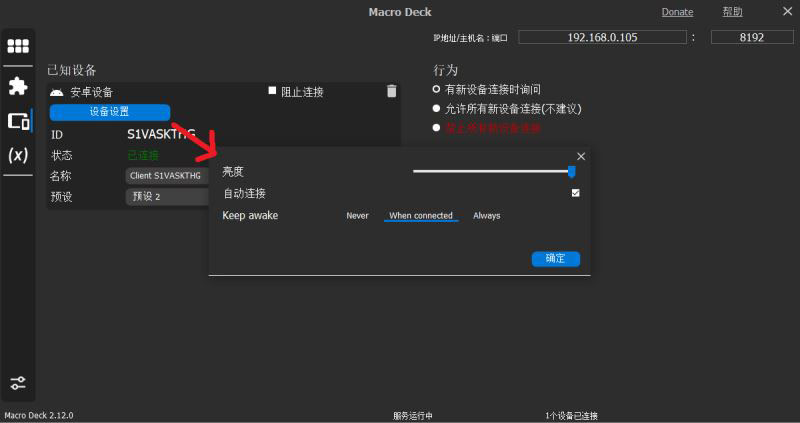Open the deck grid view in sidebar

(x=18, y=46)
